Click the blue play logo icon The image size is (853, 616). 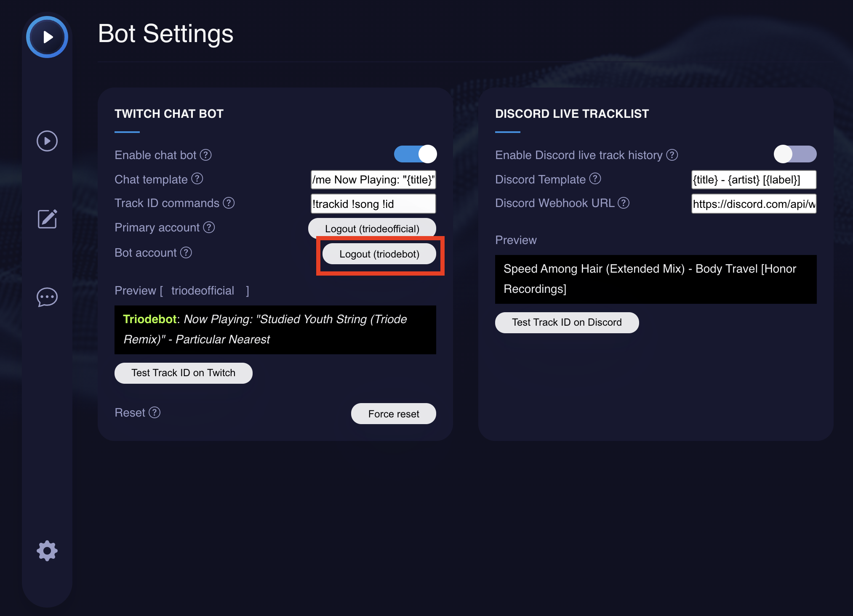[47, 37]
